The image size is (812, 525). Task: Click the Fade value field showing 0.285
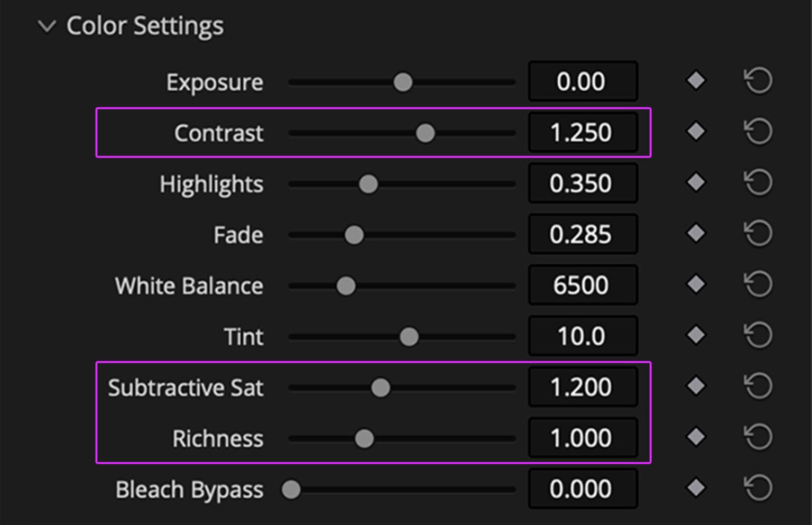(x=583, y=233)
